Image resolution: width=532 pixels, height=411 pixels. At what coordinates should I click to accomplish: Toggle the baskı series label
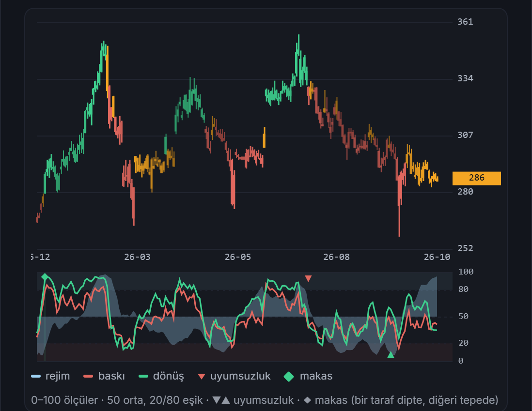(x=111, y=376)
